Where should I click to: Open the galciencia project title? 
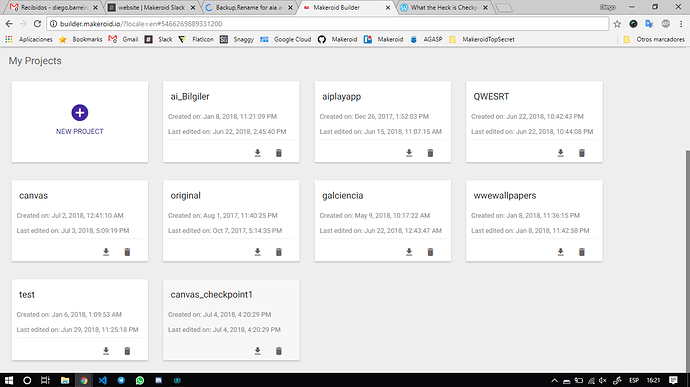342,195
